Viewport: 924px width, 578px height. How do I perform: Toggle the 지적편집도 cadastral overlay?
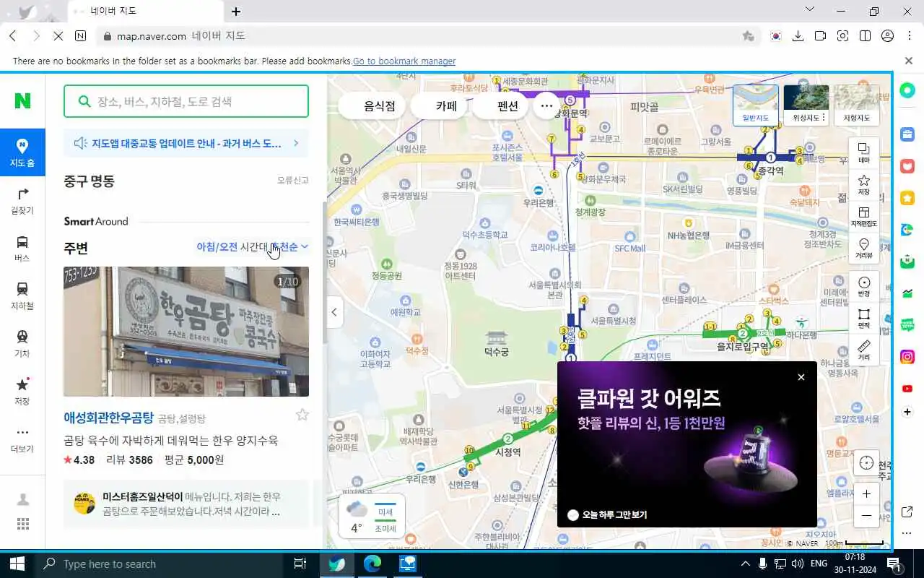click(x=864, y=216)
